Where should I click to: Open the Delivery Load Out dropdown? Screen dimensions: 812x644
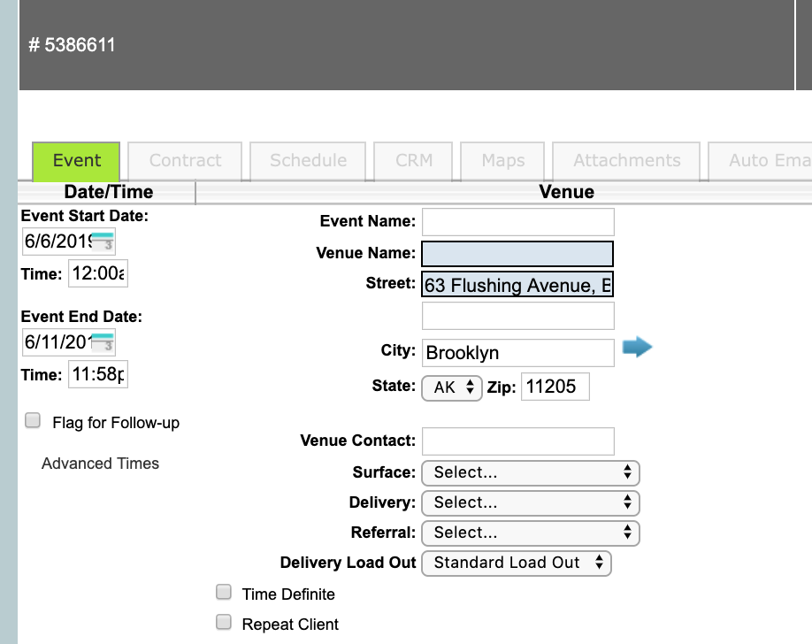517,563
